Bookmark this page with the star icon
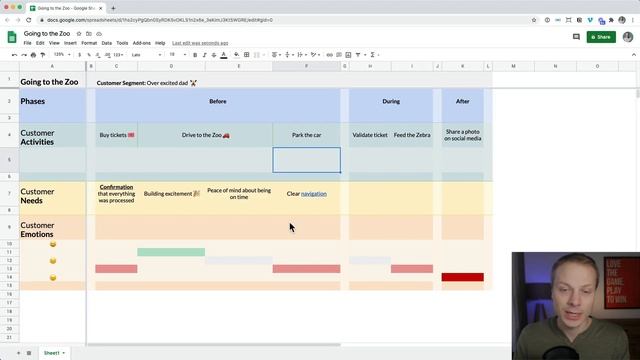Screen dimensions: 640x360 pos(534,20)
